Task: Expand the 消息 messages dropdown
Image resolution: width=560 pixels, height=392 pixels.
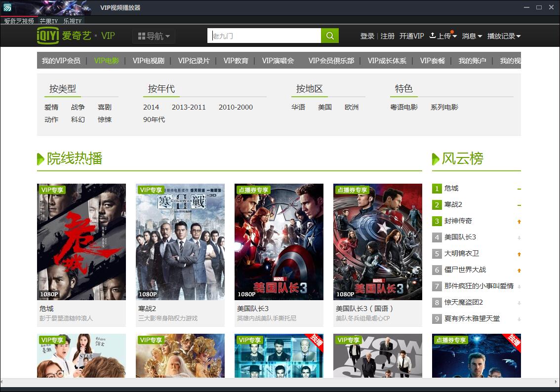Action: (x=472, y=36)
